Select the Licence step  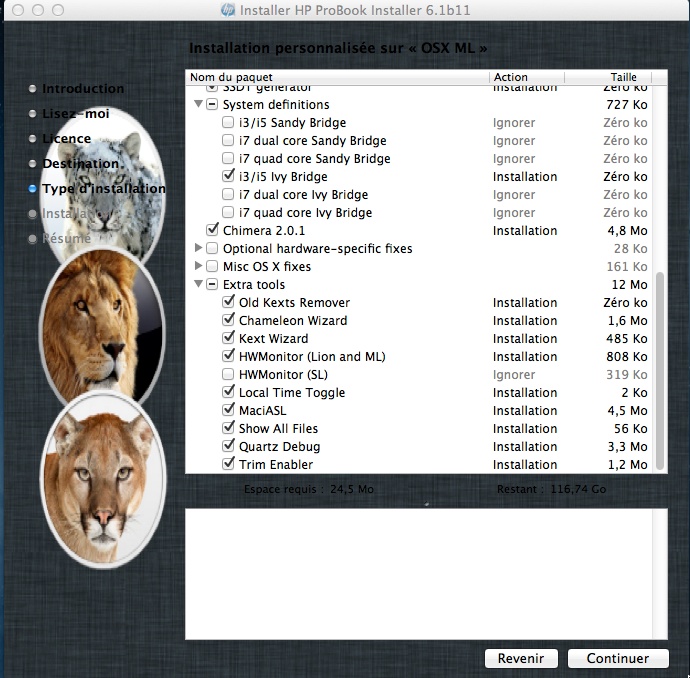coord(66,139)
